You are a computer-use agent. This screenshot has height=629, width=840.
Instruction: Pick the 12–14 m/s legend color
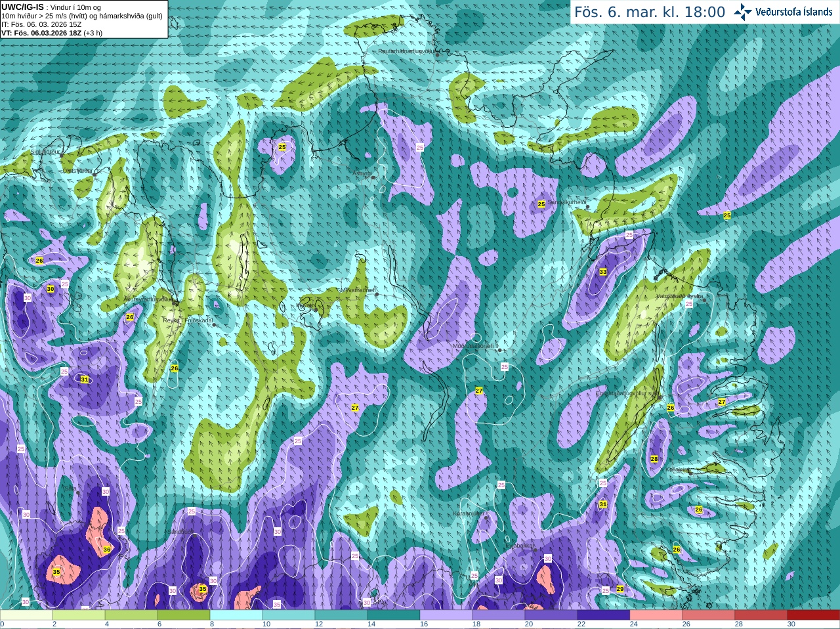[x=341, y=615]
